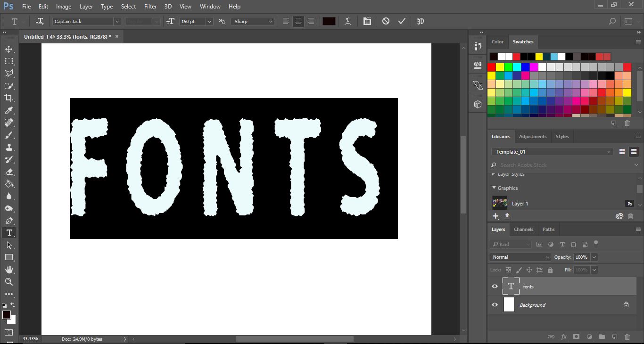Screen dimensions: 644x344
Task: Toggle lock image pixels
Action: (x=519, y=270)
